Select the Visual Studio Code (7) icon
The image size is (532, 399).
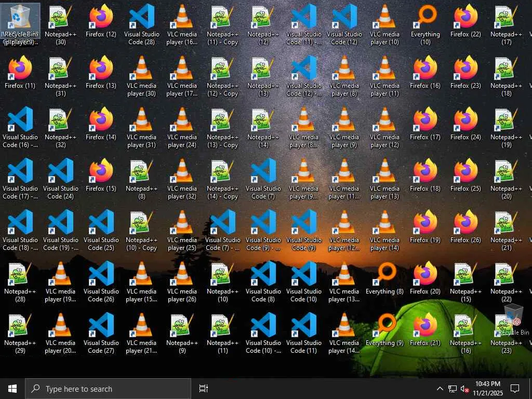(263, 179)
